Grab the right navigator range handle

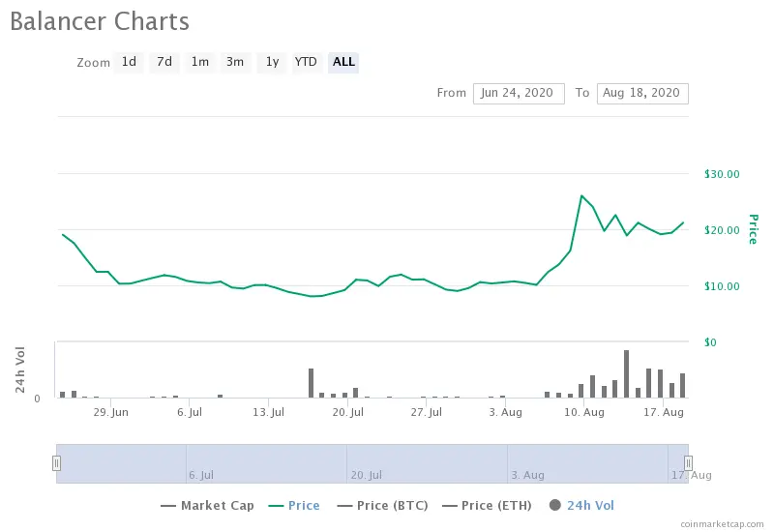[688, 463]
